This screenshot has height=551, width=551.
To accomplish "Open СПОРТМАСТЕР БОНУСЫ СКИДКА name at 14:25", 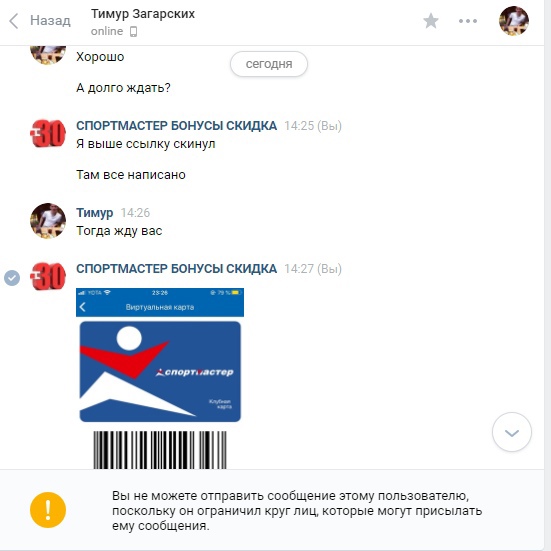I will point(176,126).
